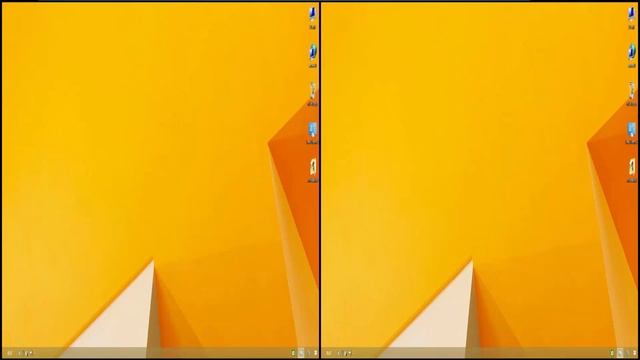
Task: Select the white icon third down on left desktop
Action: click(313, 90)
